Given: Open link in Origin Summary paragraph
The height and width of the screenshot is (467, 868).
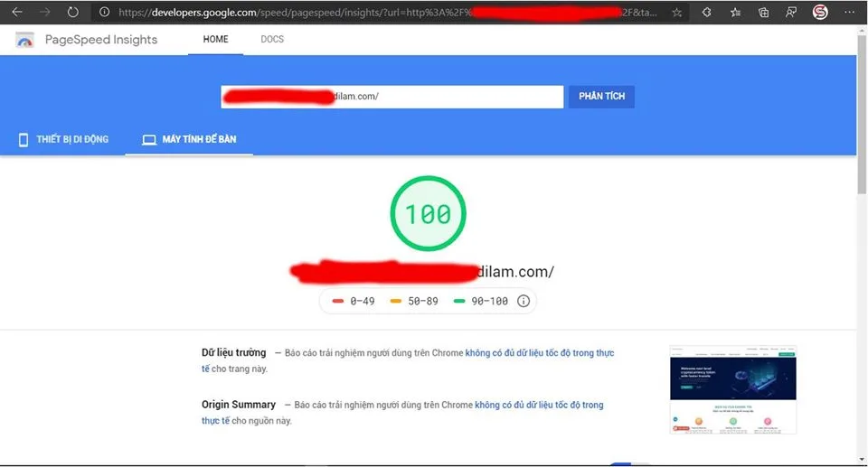Looking at the screenshot, I should coord(539,405).
